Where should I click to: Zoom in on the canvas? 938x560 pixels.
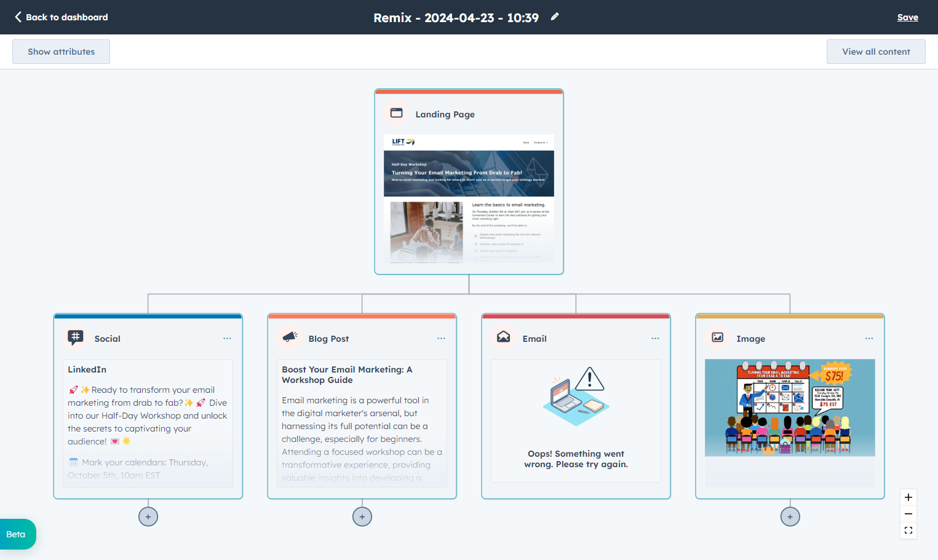coord(908,497)
